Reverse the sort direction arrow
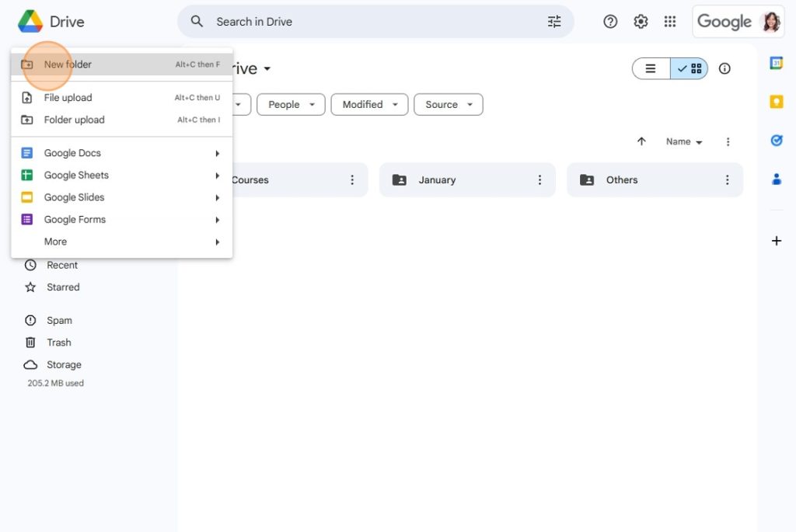 (641, 141)
